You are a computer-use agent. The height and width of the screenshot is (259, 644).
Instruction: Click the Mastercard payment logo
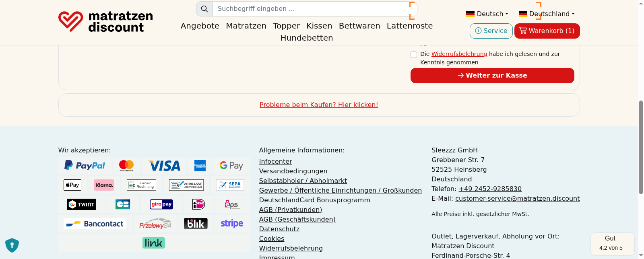(x=126, y=165)
